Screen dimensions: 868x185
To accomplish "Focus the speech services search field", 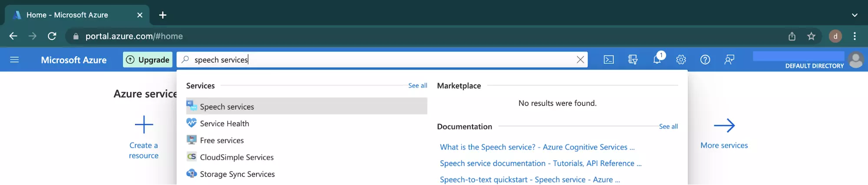I will (x=382, y=60).
